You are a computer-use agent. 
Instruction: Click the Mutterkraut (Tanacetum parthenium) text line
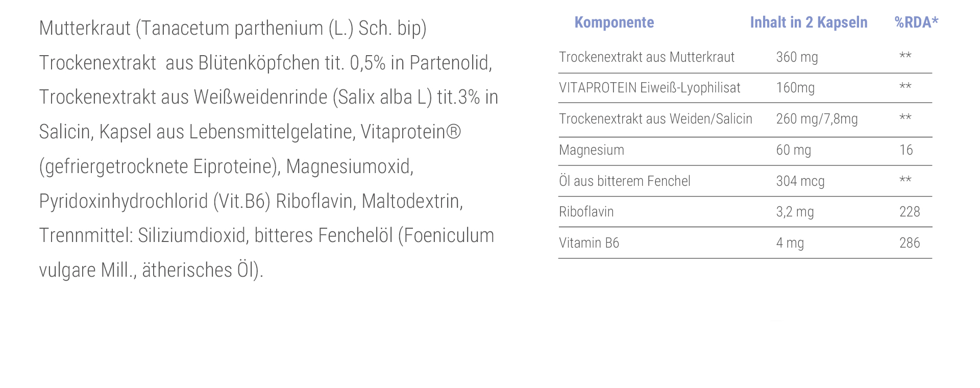click(x=233, y=28)
